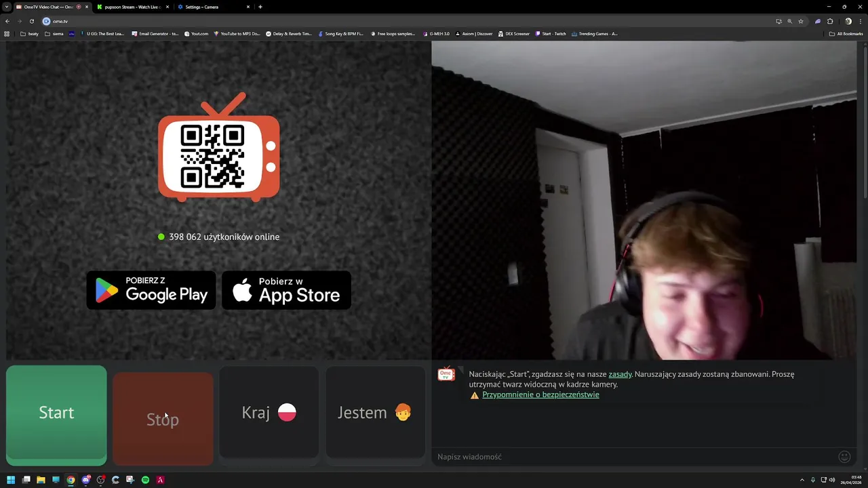Open Trending Games bookmark

click(x=595, y=34)
